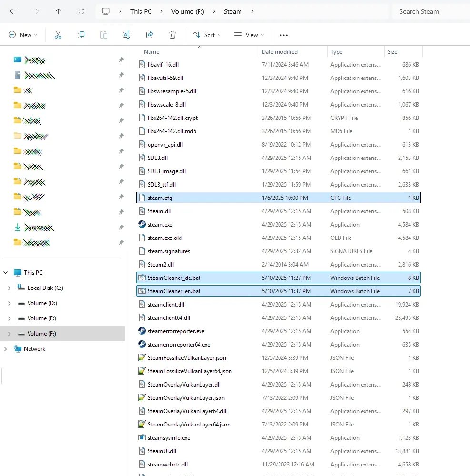Screen dimensions: 470x476
Task: Click the Steam breadcrumb segment
Action: click(232, 11)
